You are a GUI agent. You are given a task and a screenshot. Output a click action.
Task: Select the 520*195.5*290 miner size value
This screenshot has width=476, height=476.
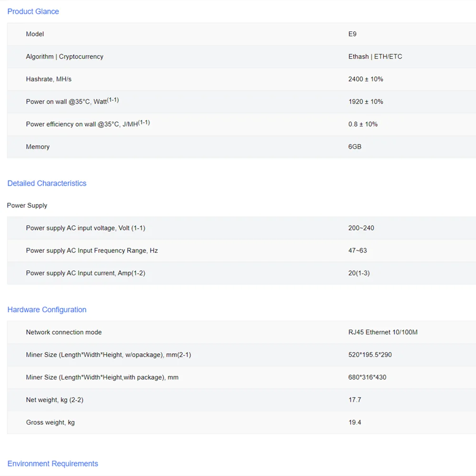(370, 355)
